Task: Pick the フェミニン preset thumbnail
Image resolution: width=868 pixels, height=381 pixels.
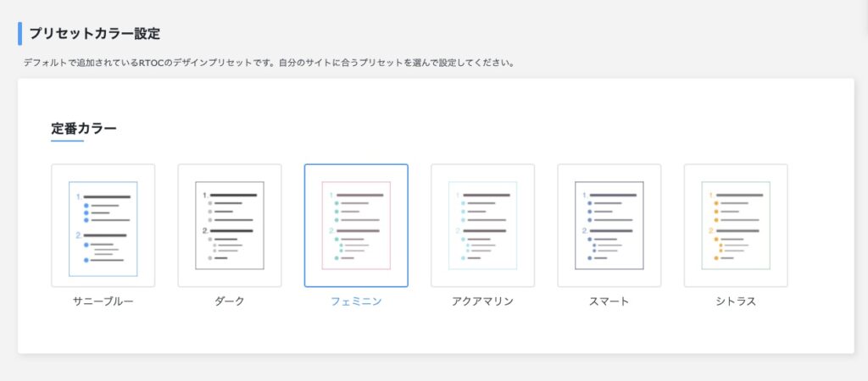Action: click(x=356, y=225)
